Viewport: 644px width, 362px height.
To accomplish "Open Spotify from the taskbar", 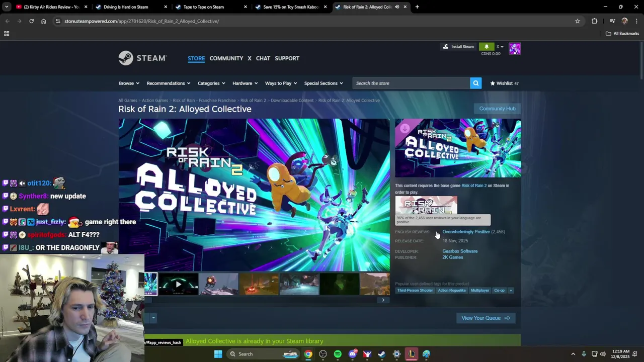I will coord(338,354).
